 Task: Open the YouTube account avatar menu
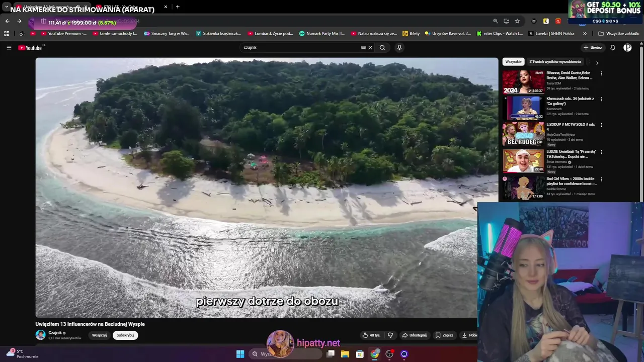pos(627,48)
